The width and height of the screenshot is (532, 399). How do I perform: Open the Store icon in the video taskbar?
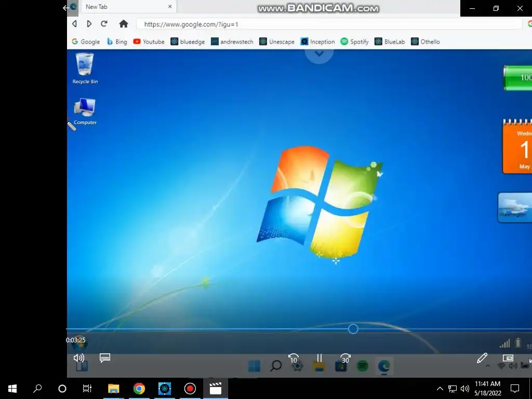(341, 366)
